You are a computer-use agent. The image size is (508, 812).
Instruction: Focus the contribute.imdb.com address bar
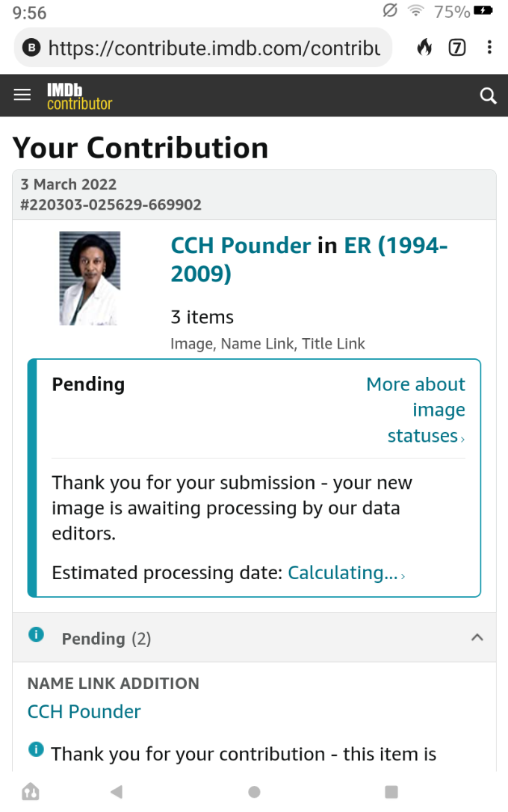tap(214, 49)
